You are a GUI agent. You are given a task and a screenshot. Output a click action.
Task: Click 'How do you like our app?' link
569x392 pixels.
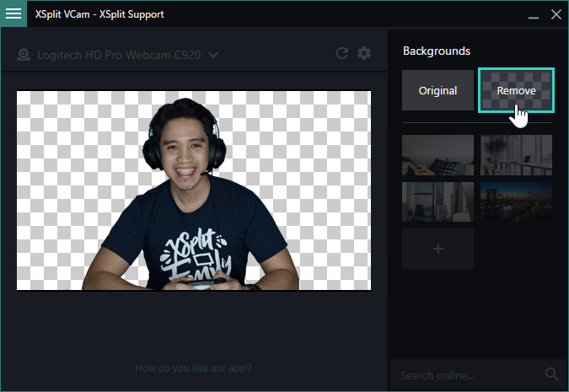pyautogui.click(x=193, y=368)
